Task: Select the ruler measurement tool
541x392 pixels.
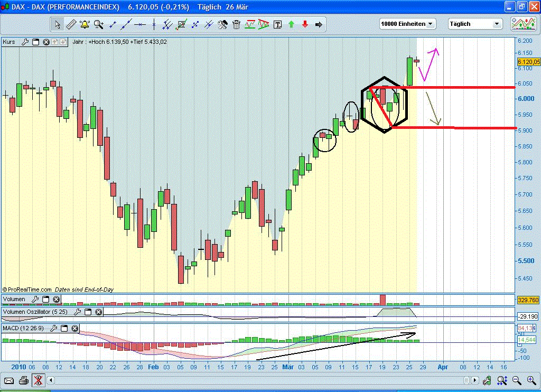Action: [71, 24]
